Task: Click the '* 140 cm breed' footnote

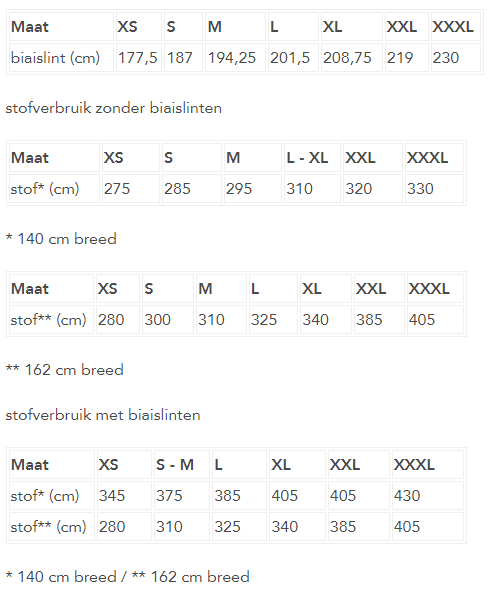Action: tap(61, 239)
